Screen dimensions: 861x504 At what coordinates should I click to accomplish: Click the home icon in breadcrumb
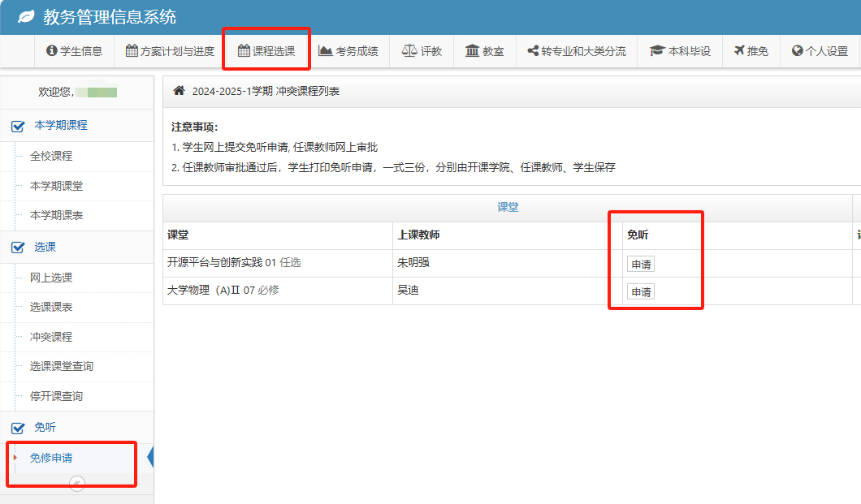click(180, 91)
